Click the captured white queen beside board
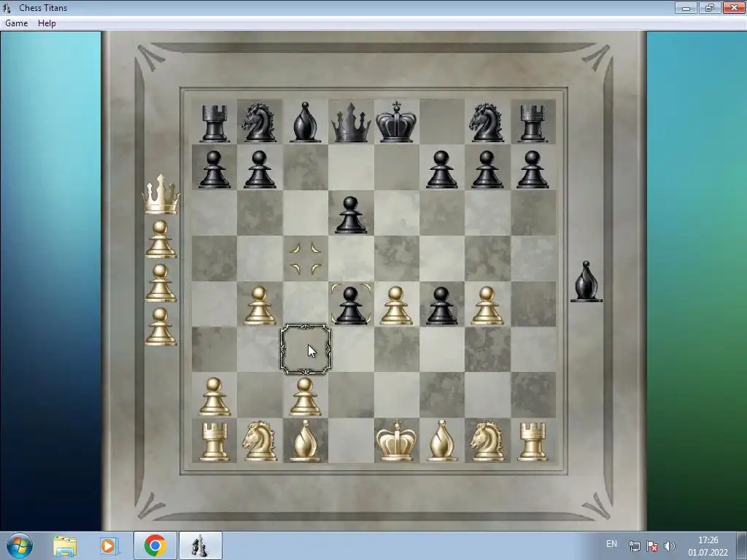 point(161,194)
